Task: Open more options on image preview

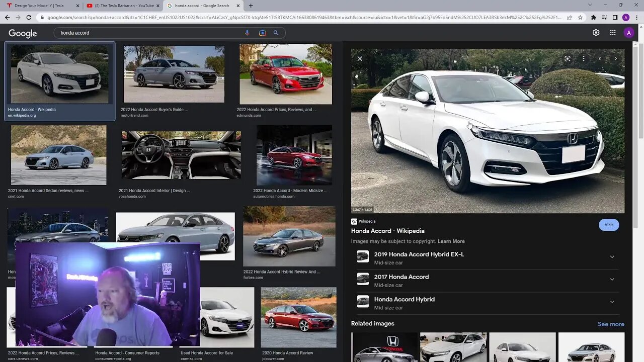Action: pyautogui.click(x=584, y=59)
